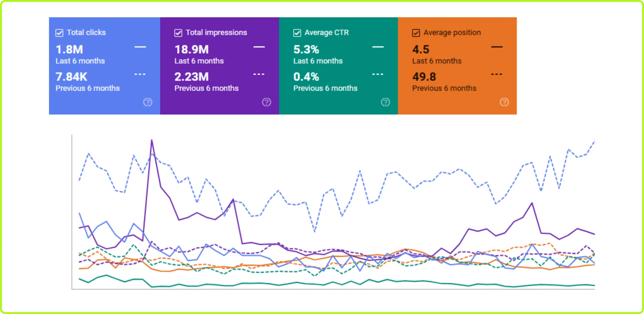Open the Average CTR help icon
The image size is (644, 314).
385,102
